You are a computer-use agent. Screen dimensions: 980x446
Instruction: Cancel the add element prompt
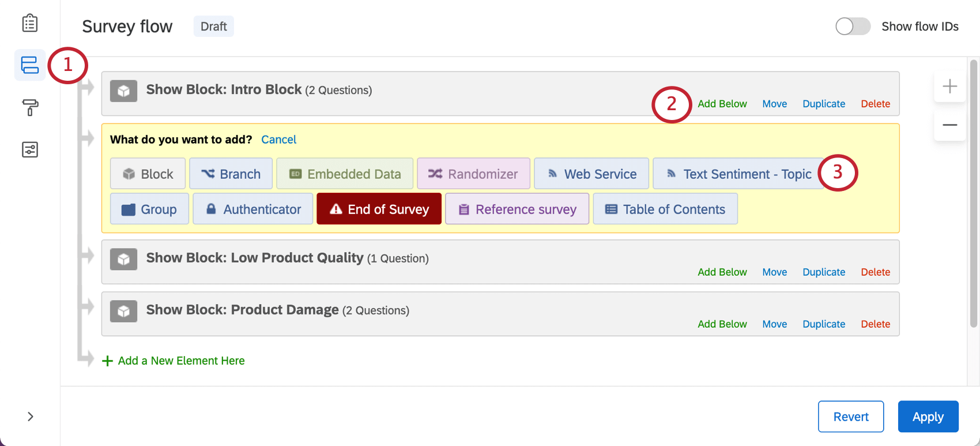tap(278, 140)
